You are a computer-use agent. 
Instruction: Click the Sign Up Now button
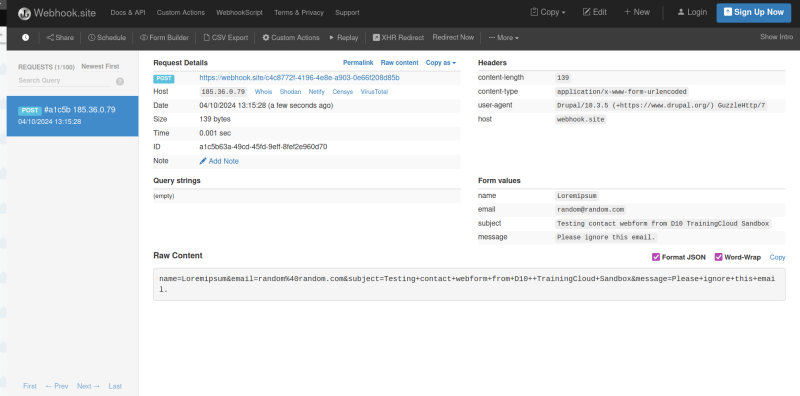point(754,13)
